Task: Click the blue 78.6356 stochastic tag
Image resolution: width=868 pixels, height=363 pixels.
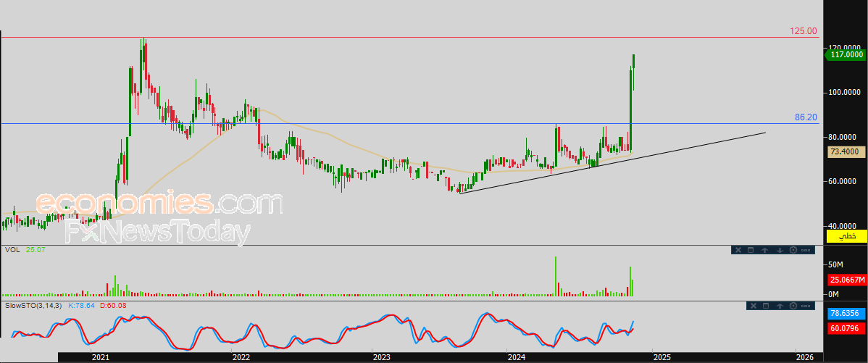Action: (846, 313)
